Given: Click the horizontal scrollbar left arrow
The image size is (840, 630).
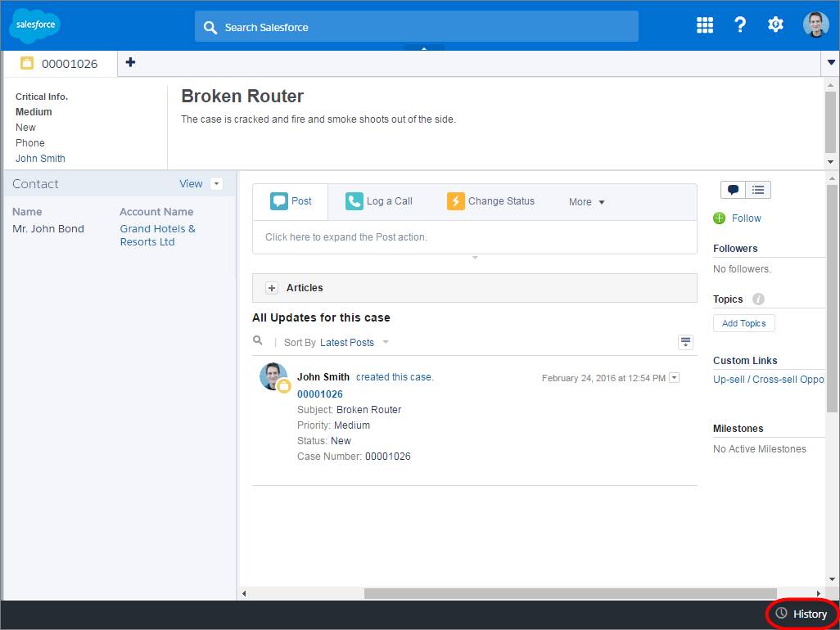Looking at the screenshot, I should click(x=244, y=594).
